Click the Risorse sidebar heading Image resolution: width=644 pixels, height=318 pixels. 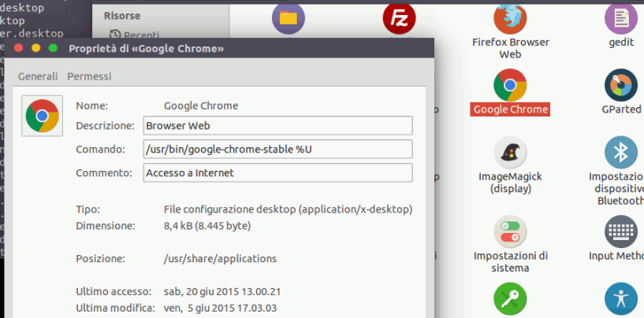coord(122,16)
